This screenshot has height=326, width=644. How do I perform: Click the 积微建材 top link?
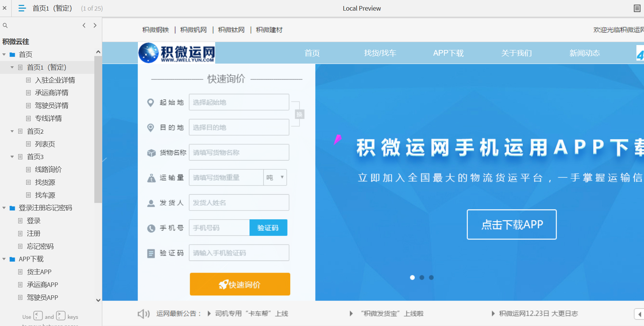coord(269,30)
